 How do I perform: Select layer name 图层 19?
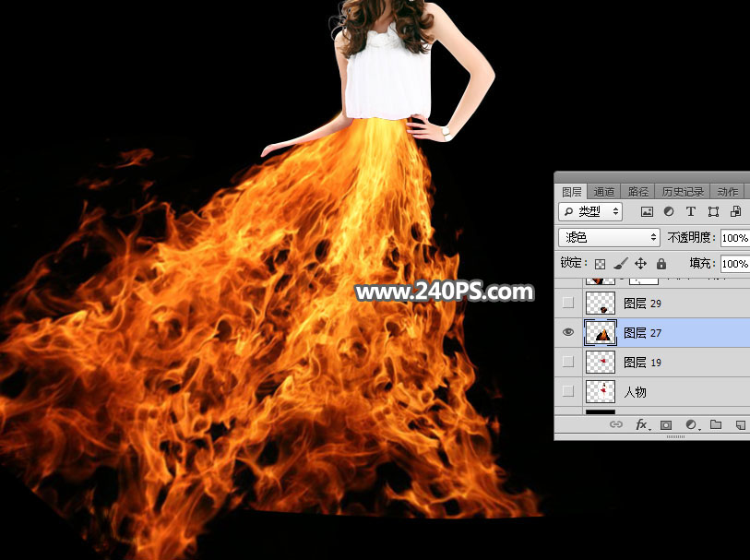[642, 363]
